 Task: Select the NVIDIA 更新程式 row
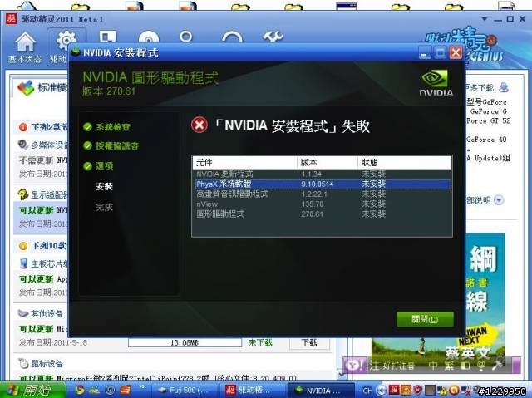tap(323, 174)
